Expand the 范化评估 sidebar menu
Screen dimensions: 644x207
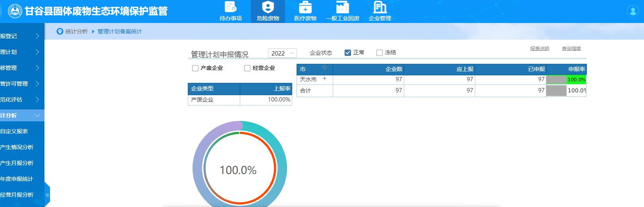[x=22, y=100]
